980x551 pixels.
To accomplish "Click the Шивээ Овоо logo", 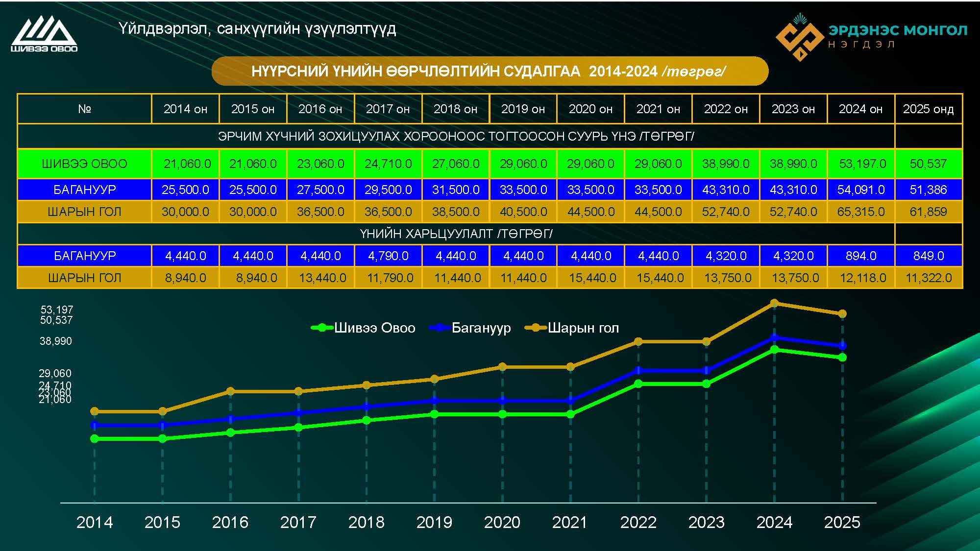I will 44,33.
